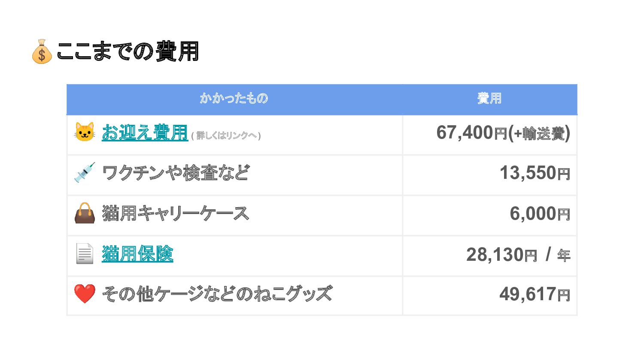Select the 49,617円 cost cell
Screen dimensions: 644x362
point(489,296)
